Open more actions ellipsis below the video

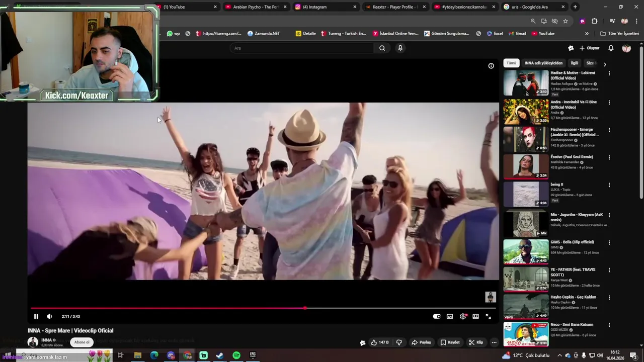[494, 342]
